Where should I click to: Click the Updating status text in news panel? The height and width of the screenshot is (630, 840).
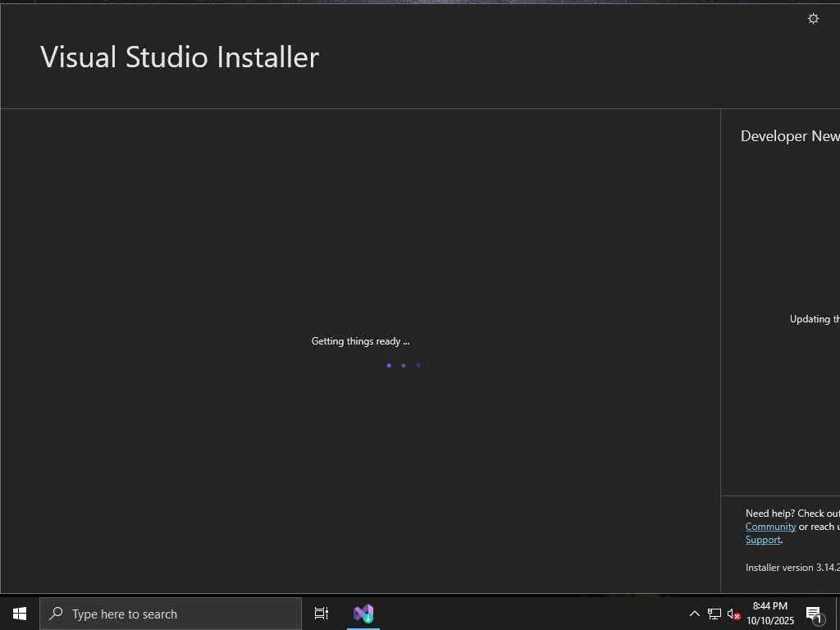[815, 319]
